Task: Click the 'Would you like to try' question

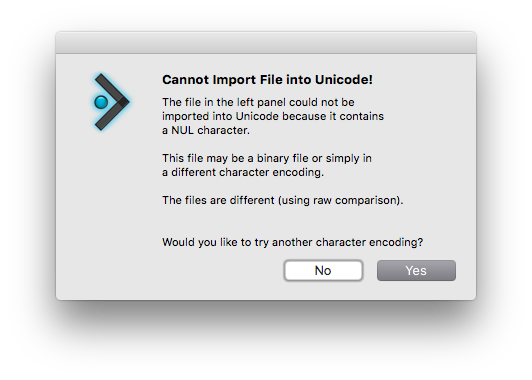Action: [x=292, y=242]
